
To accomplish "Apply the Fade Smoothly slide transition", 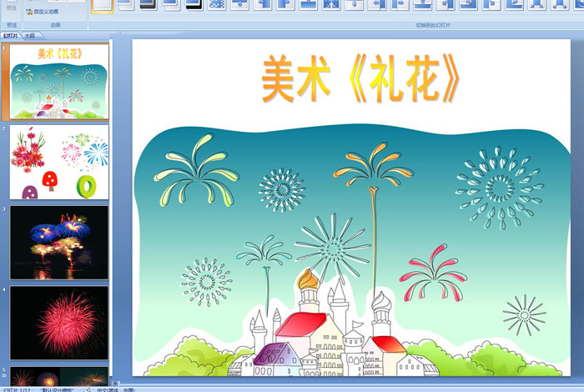I will 125,4.
